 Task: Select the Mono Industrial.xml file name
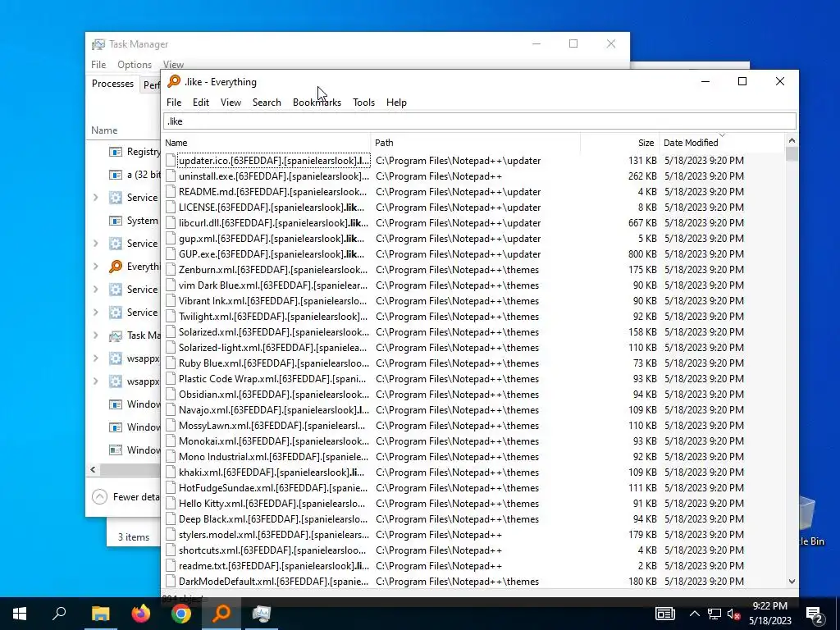tap(273, 456)
